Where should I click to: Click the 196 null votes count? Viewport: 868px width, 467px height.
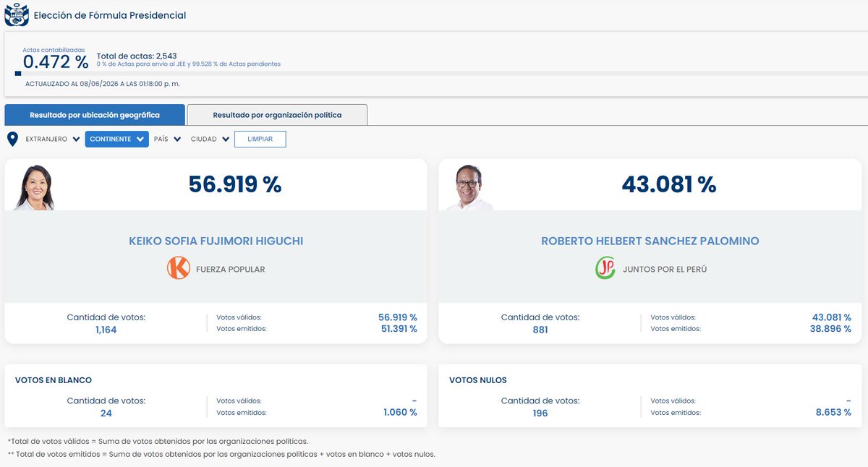click(540, 414)
